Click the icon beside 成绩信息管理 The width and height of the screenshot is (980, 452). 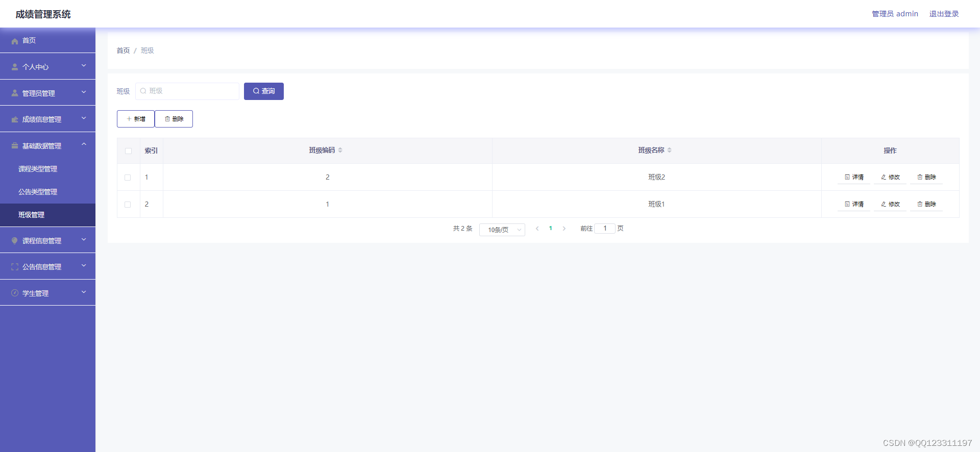(15, 119)
